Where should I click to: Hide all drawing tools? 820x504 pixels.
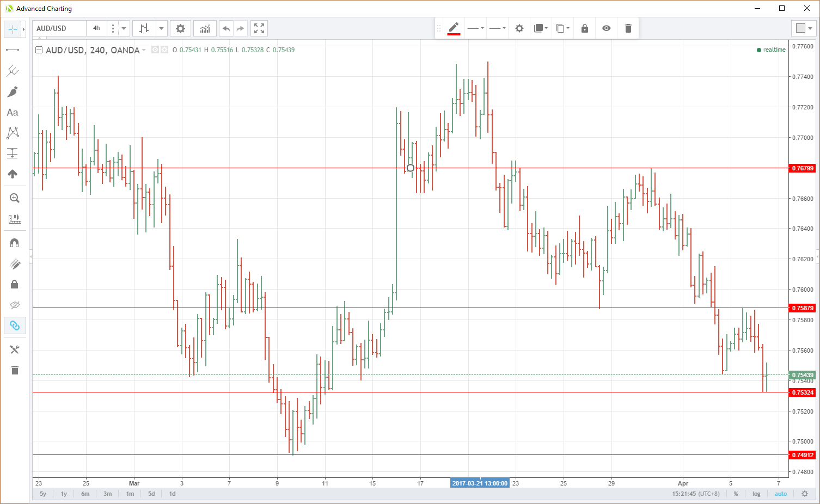pos(15,305)
